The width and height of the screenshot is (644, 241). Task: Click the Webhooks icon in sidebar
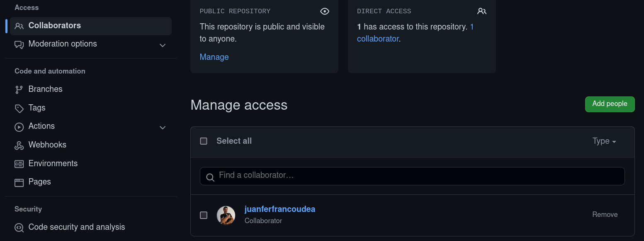pyautogui.click(x=19, y=145)
